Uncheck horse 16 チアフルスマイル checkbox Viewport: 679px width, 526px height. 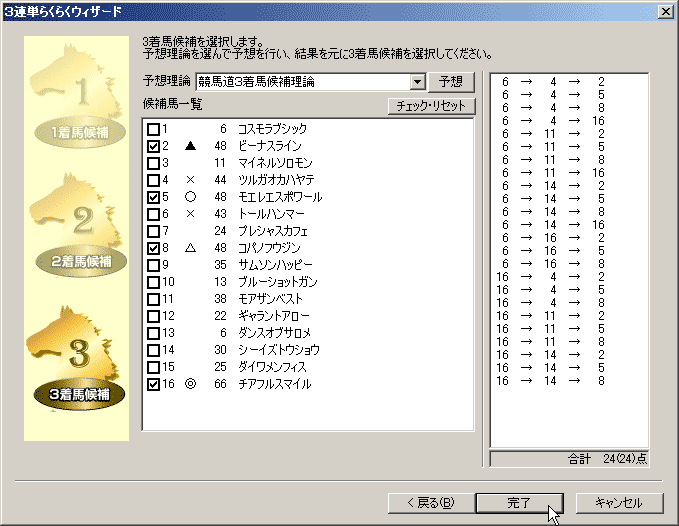[153, 384]
